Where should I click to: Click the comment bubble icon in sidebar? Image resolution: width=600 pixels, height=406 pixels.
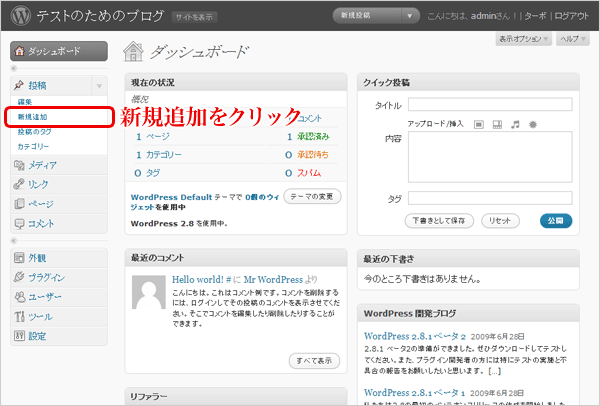pos(19,223)
